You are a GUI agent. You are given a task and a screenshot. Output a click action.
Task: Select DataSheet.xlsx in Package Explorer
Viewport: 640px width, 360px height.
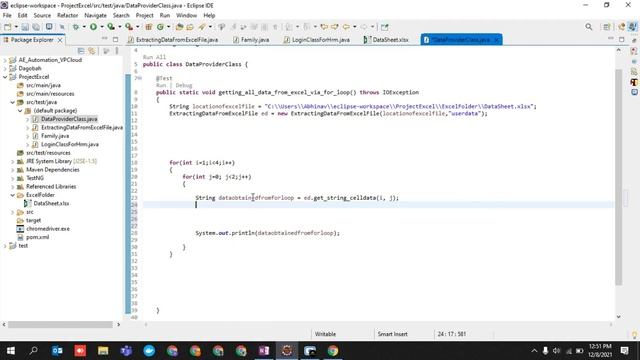coord(51,203)
